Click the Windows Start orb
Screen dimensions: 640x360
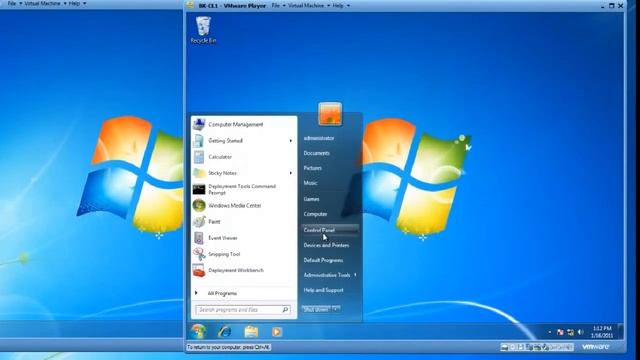click(198, 331)
